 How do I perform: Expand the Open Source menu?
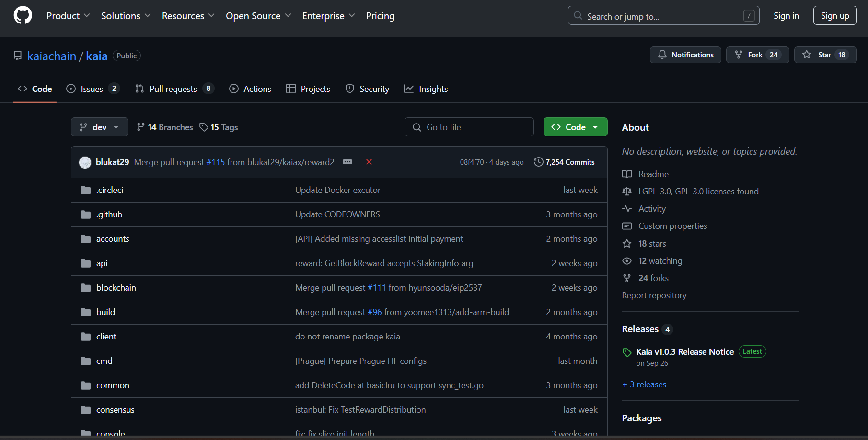coord(258,16)
